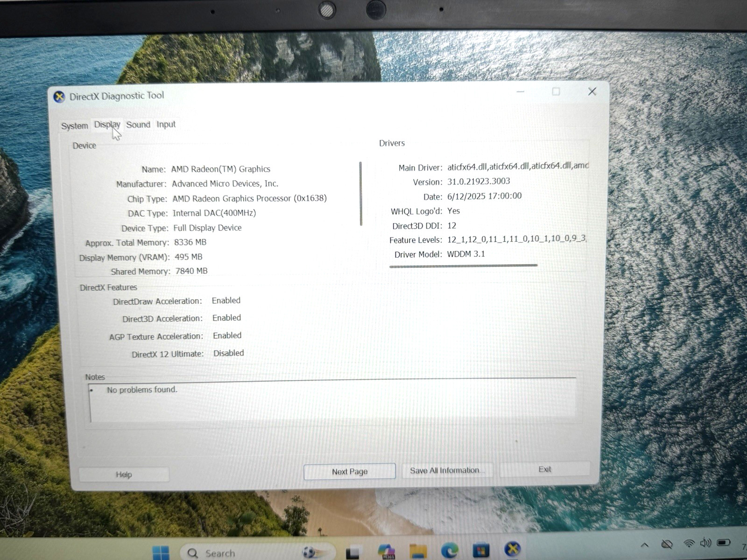Click the Device panel vertical scrollbar
Viewport: 747px width, 560px height.
coord(360,194)
